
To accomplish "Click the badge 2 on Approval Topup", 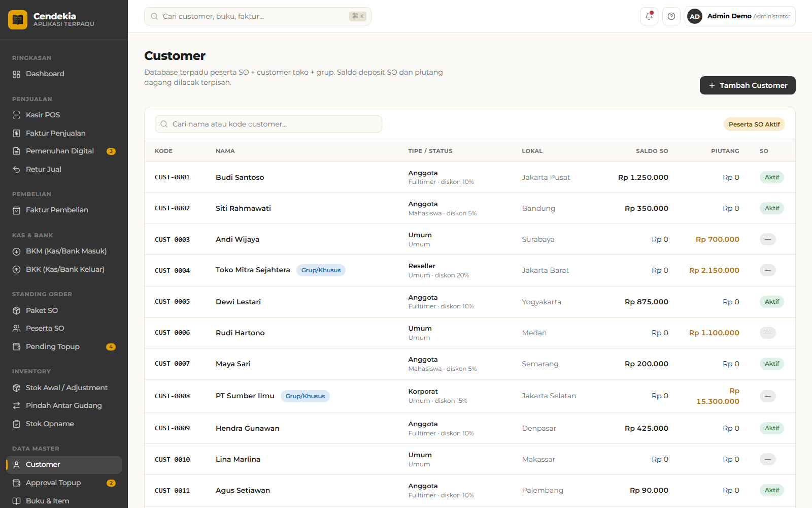I will click(x=111, y=483).
